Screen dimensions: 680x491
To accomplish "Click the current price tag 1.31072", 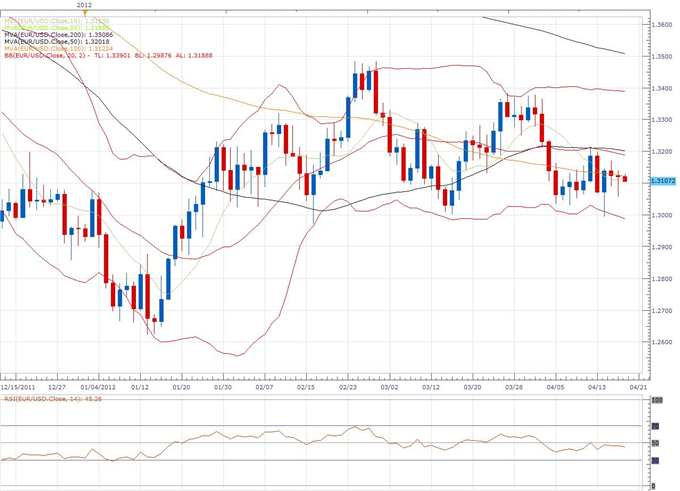I will pos(660,180).
